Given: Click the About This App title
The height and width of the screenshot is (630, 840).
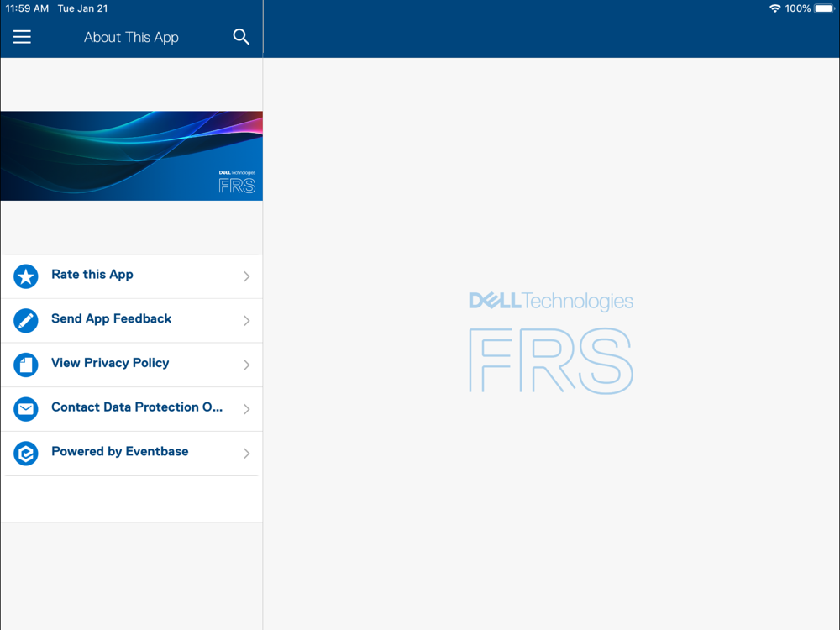Looking at the screenshot, I should (131, 38).
